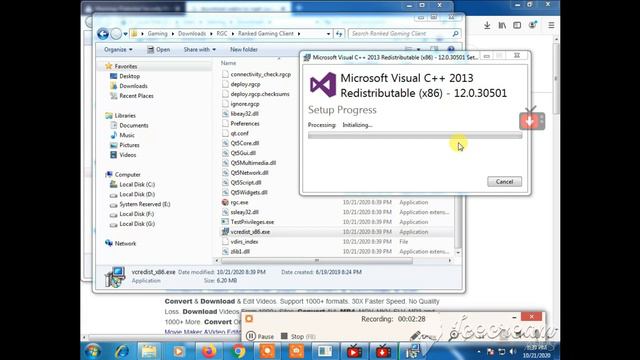This screenshot has width=640, height=360.
Task: Open the Firefox account icon
Action: (533, 25)
